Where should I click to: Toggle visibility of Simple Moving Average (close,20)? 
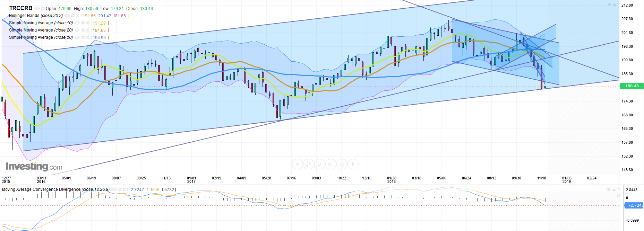pyautogui.click(x=77, y=30)
